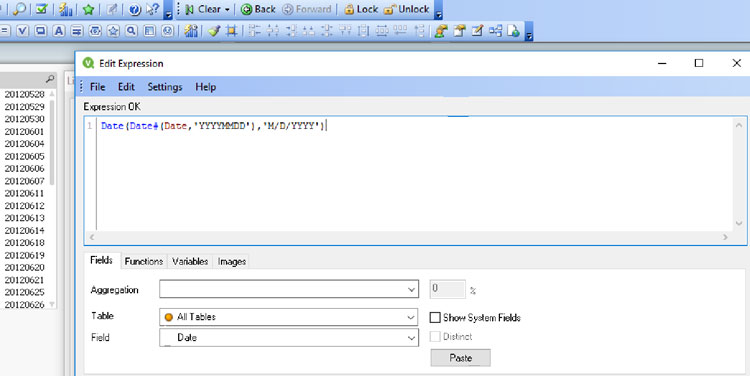750x376 pixels.
Task: Click the blue question mark Help icon
Action: pyautogui.click(x=135, y=9)
